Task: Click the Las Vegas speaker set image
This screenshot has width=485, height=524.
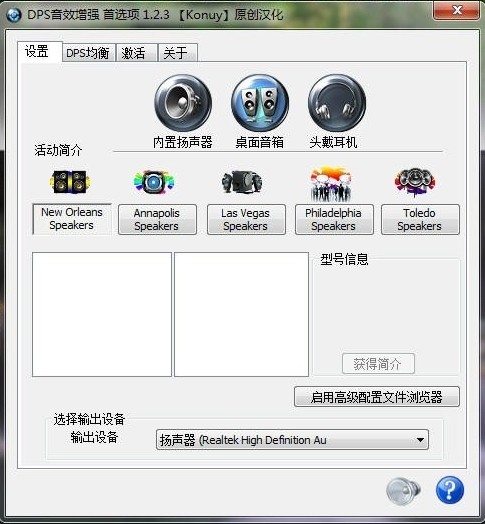Action: tap(242, 182)
